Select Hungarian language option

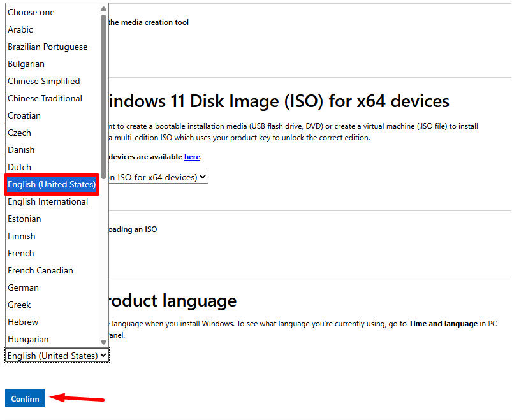52,340
